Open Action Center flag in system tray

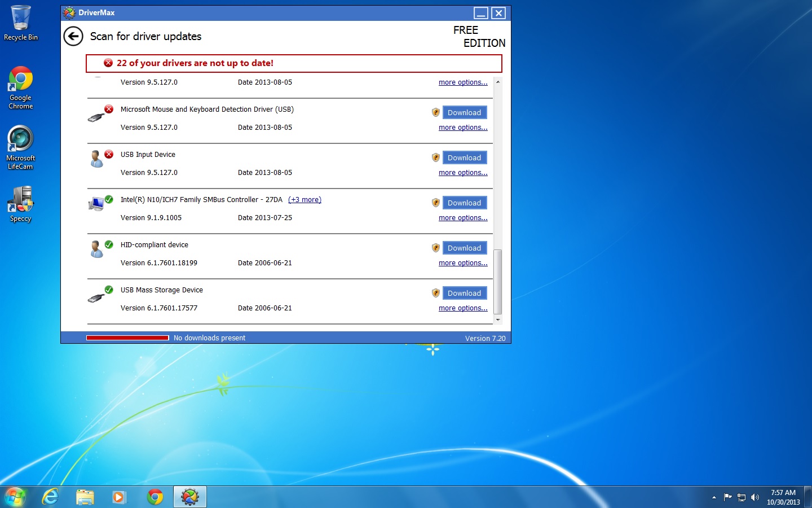[727, 497]
